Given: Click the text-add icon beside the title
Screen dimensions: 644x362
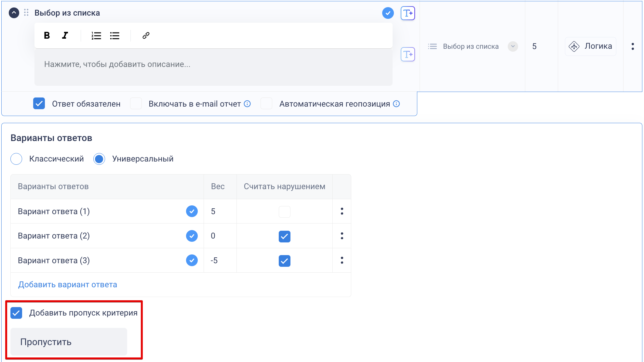Looking at the screenshot, I should coord(408,13).
